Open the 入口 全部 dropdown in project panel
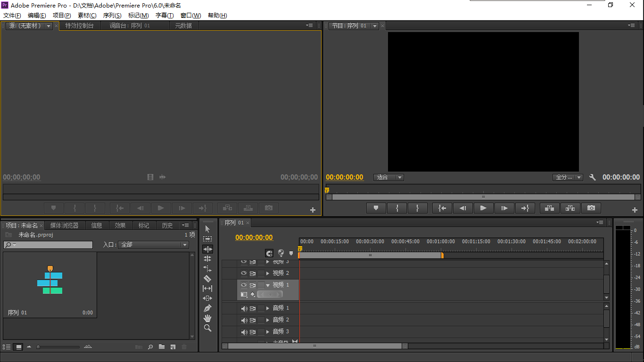The height and width of the screenshot is (362, 644). click(x=154, y=245)
